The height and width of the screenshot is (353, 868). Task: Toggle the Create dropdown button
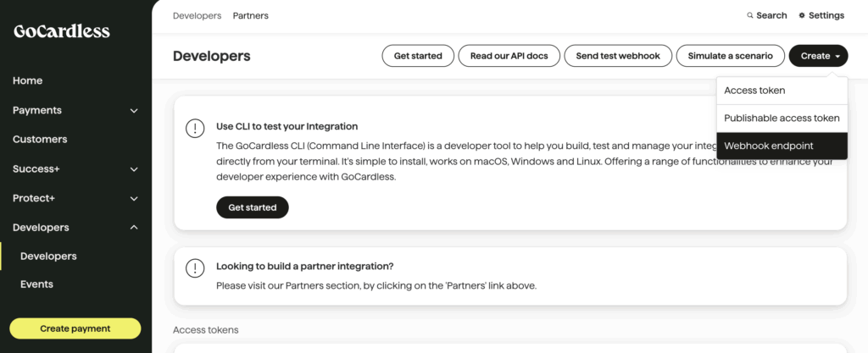[818, 56]
